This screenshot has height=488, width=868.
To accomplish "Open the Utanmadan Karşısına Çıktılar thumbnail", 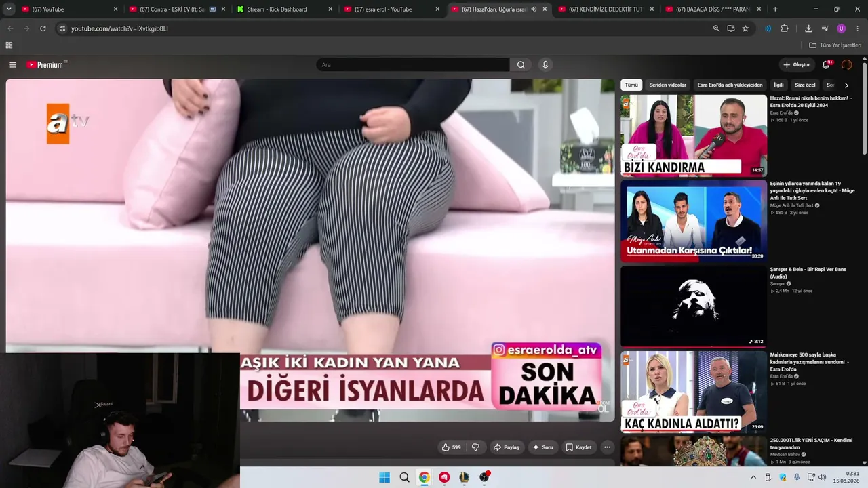I will pos(694,221).
